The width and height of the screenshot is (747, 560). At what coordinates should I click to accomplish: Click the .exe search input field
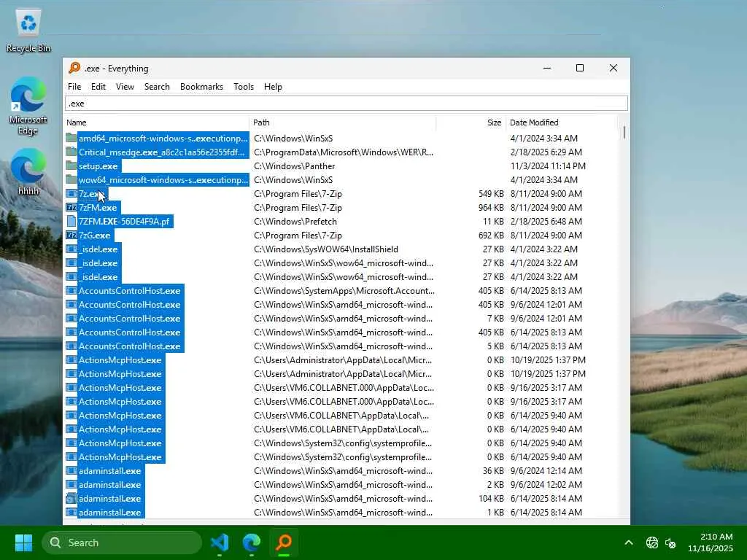[347, 104]
